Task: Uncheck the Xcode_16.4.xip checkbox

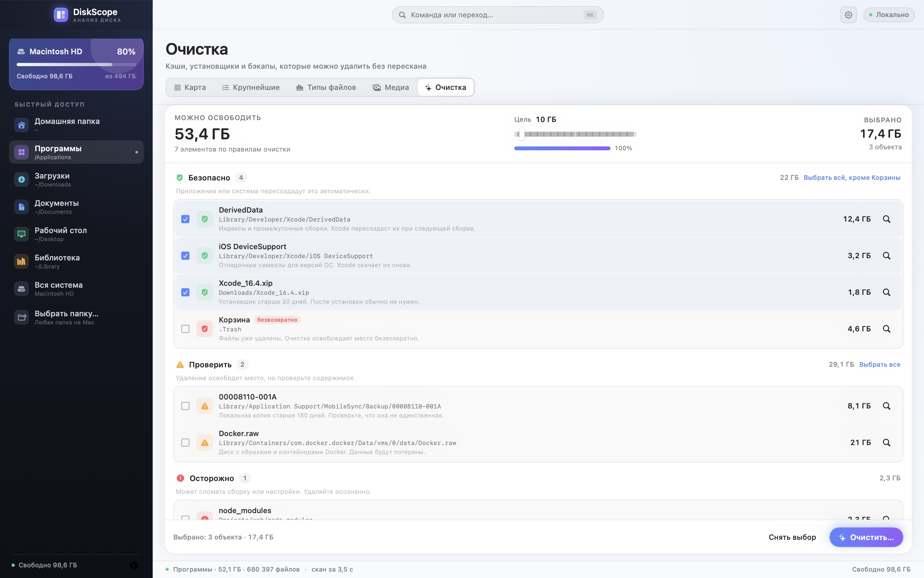Action: tap(185, 293)
